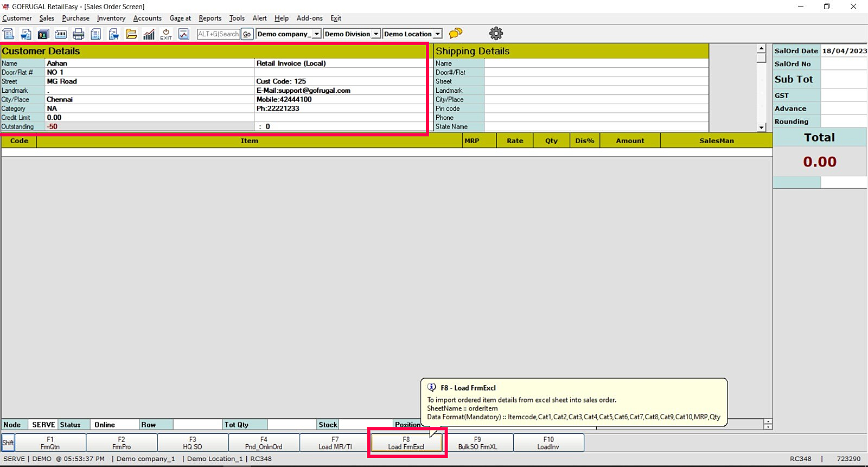
Task: Open the Accounts menu
Action: click(148, 18)
